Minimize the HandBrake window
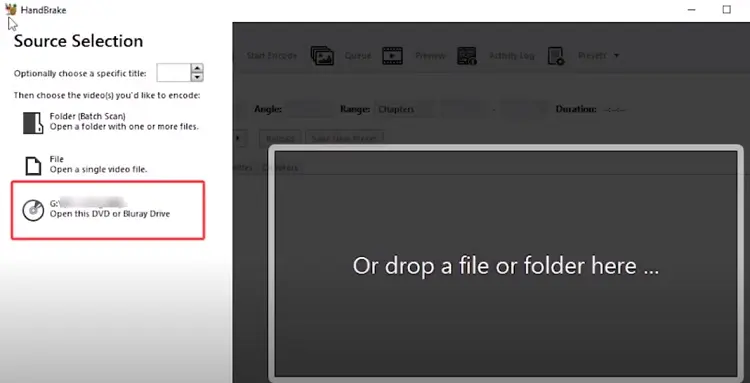The height and width of the screenshot is (383, 750). (692, 10)
